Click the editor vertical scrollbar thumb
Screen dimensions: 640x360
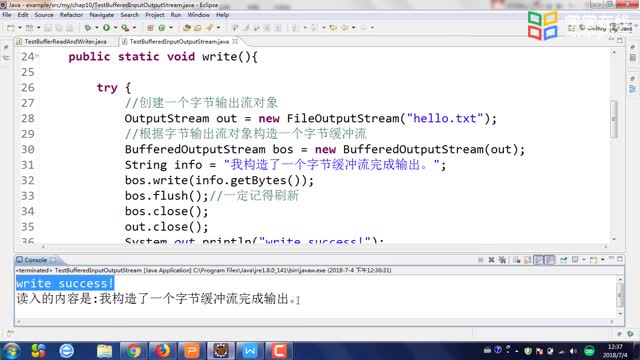[x=614, y=118]
